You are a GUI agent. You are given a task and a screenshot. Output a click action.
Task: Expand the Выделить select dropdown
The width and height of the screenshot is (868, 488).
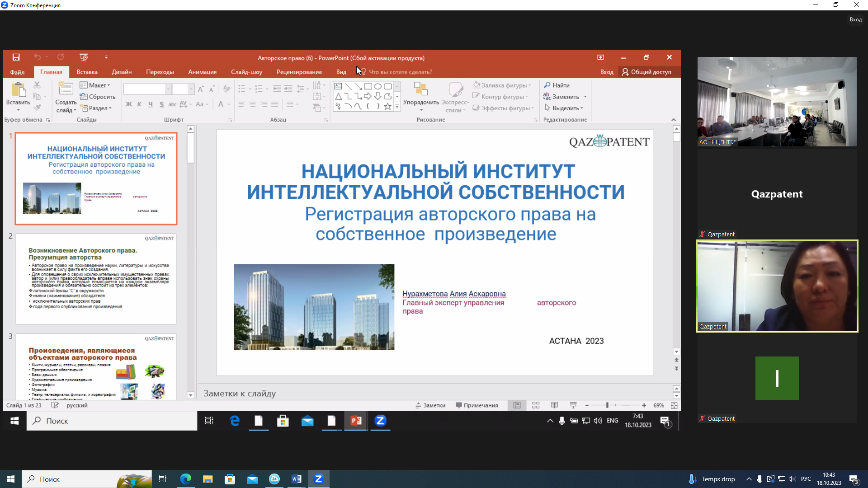(565, 108)
